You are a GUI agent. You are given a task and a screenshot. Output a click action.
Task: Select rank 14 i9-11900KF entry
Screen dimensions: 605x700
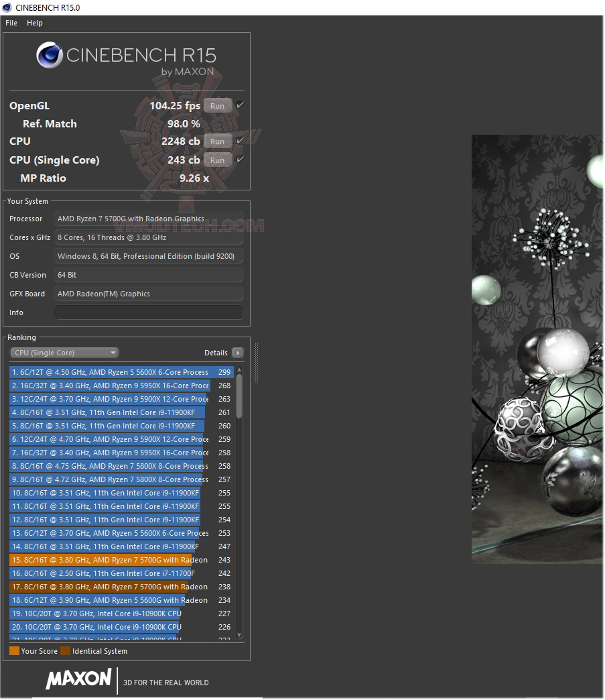[x=121, y=546]
